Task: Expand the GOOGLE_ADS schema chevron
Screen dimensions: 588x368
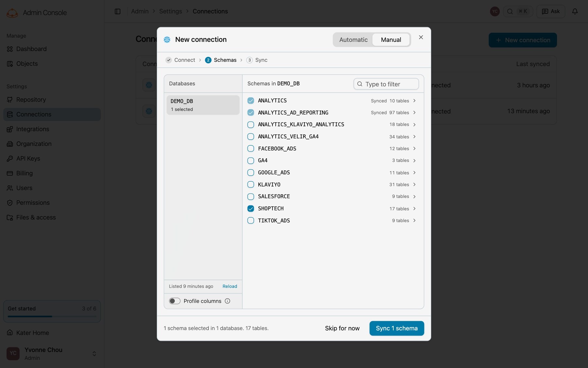Action: (x=415, y=173)
